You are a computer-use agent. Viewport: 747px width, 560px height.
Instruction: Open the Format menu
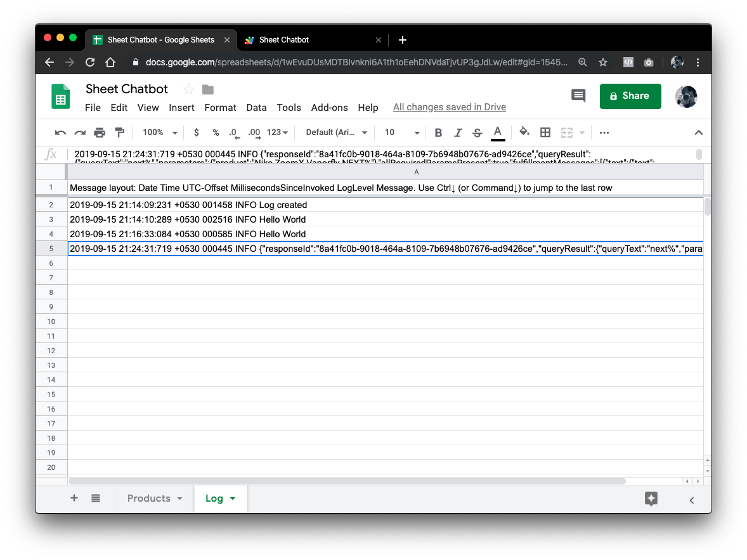pos(220,108)
